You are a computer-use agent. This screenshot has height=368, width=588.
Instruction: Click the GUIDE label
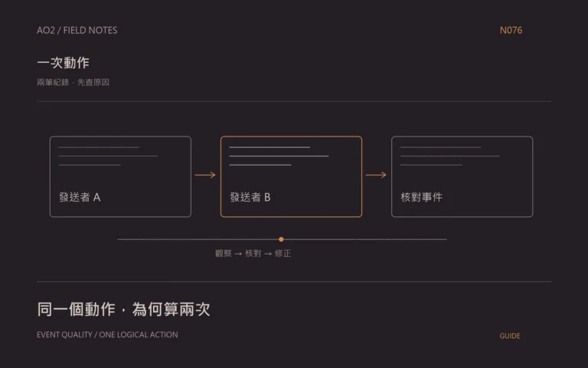pos(510,336)
